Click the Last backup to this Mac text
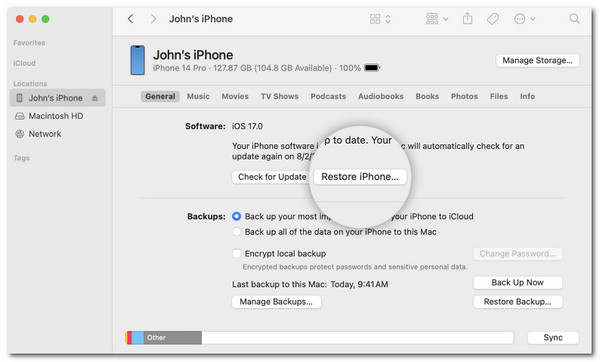Image resolution: width=600 pixels, height=362 pixels. coord(310,284)
